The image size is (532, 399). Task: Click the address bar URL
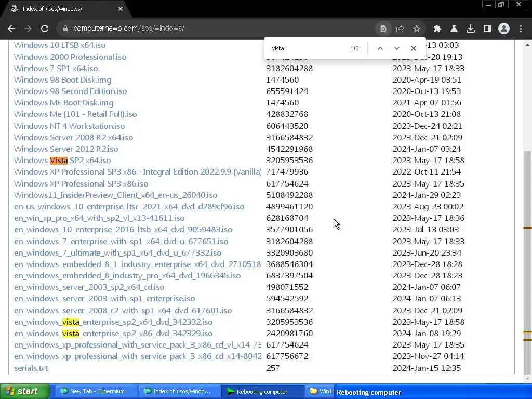tap(129, 29)
